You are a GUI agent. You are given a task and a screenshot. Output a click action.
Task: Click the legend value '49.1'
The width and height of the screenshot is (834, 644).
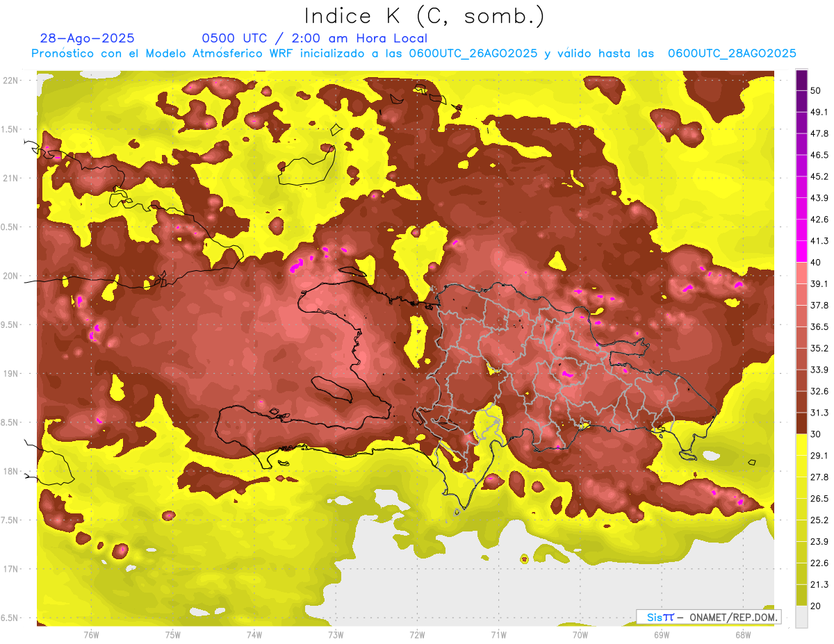click(x=819, y=112)
